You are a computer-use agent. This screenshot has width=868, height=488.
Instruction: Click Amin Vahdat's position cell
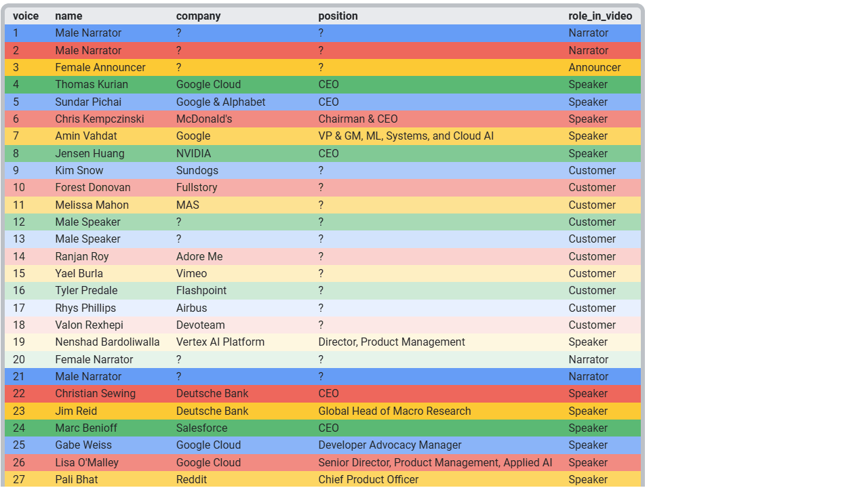406,136
